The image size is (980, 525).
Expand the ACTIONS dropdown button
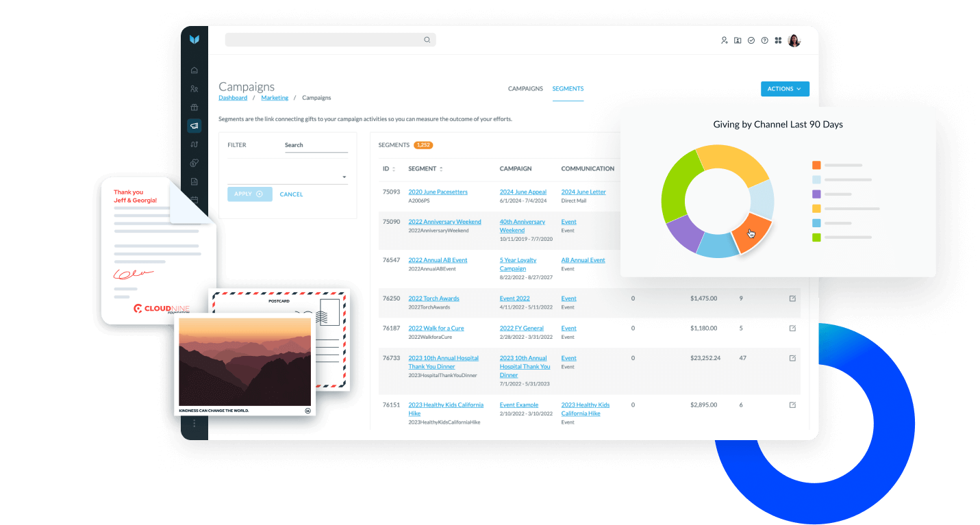coord(785,89)
